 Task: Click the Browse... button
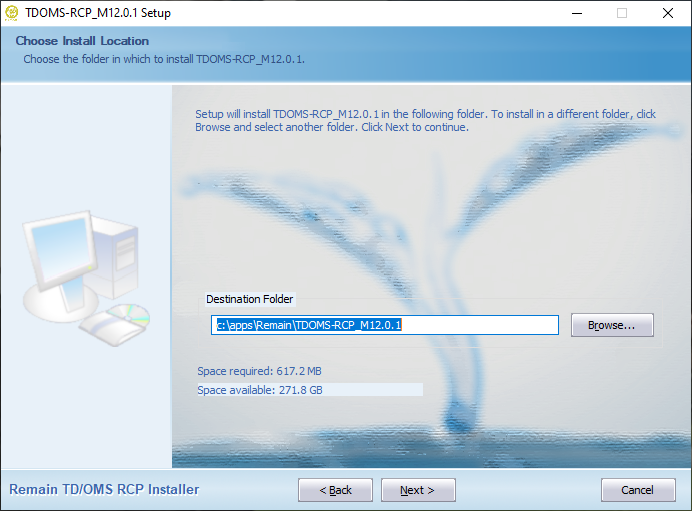612,325
